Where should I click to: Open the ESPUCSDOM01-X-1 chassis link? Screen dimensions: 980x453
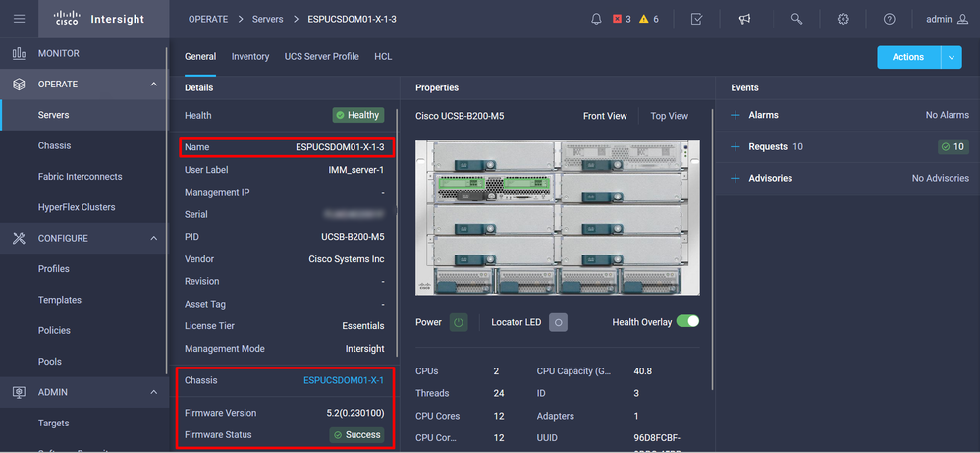point(344,380)
